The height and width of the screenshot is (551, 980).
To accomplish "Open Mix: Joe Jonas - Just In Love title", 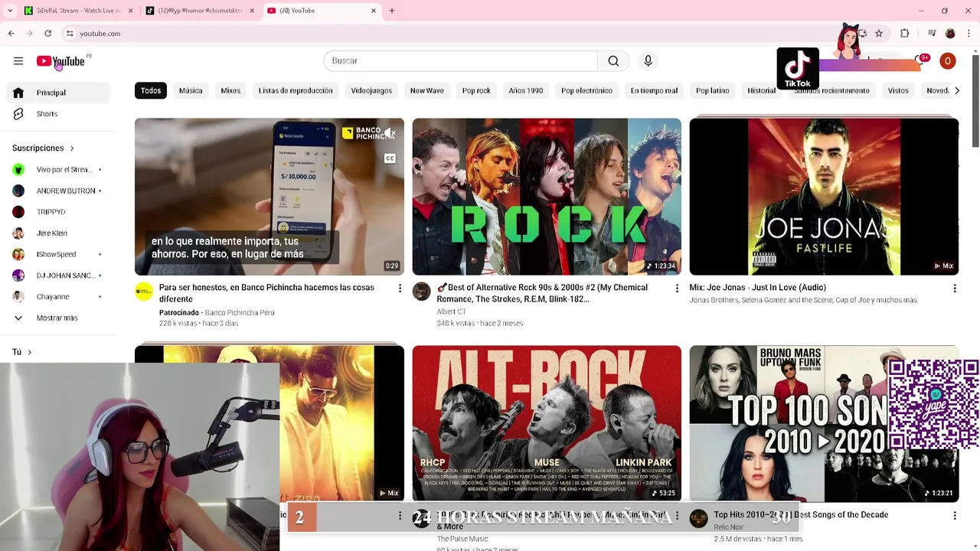I will pos(757,288).
